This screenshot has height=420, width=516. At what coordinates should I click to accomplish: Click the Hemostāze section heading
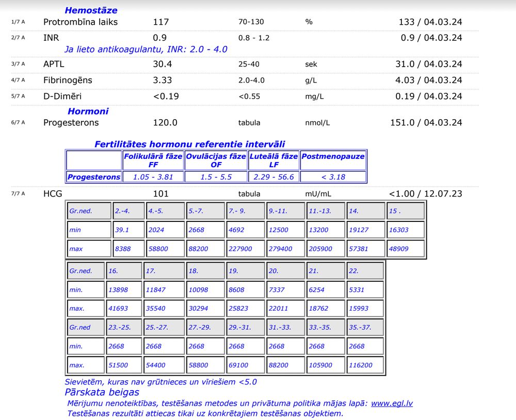click(x=91, y=10)
